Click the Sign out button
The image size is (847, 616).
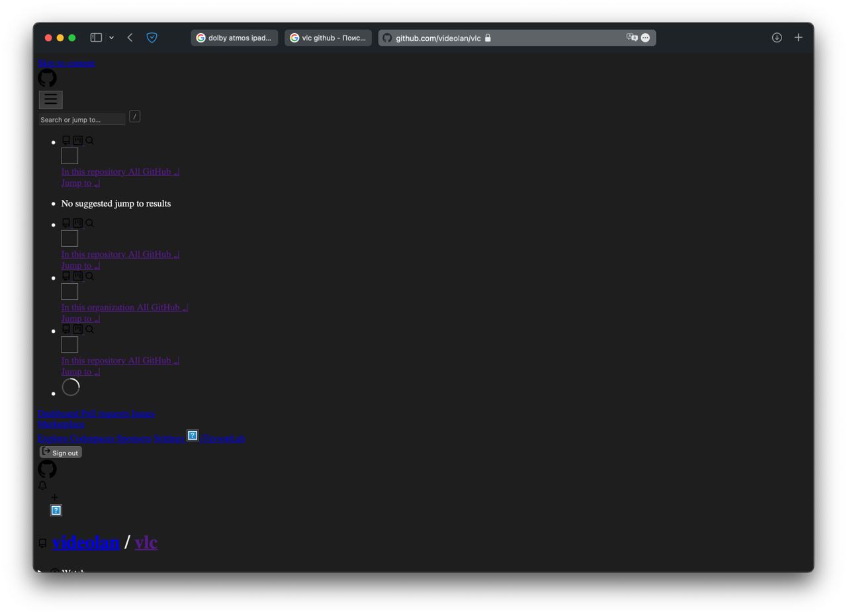coord(60,452)
